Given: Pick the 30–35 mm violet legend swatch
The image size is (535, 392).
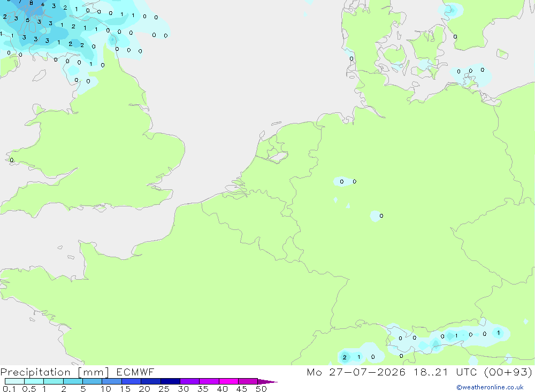Looking at the screenshot, I should click(190, 381).
